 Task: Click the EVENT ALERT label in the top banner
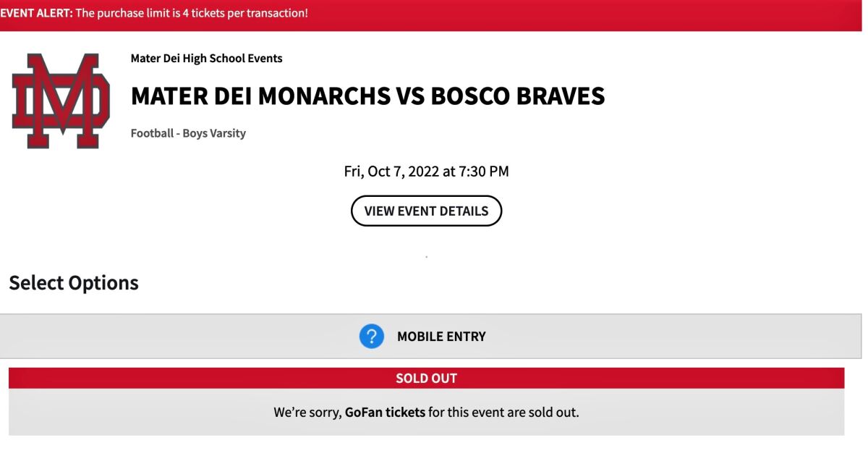pyautogui.click(x=36, y=13)
